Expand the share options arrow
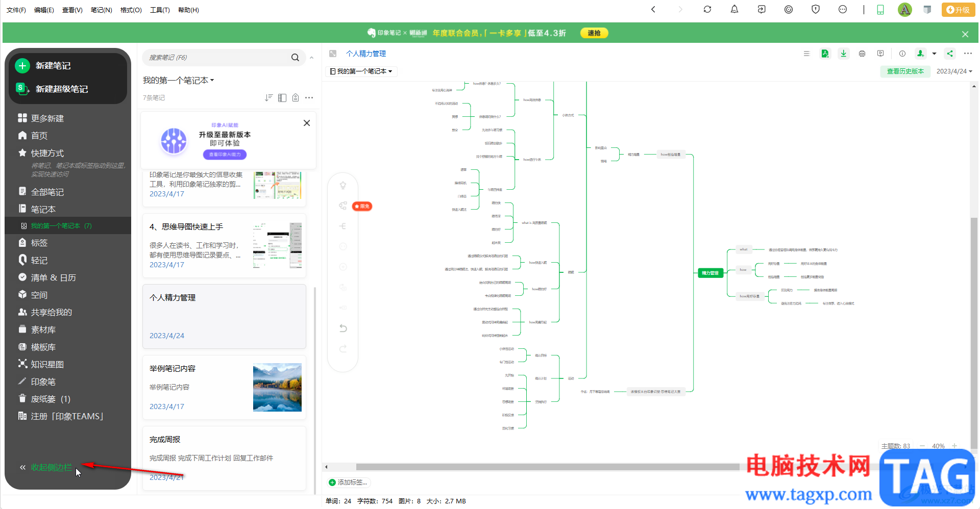980x509 pixels. point(934,54)
